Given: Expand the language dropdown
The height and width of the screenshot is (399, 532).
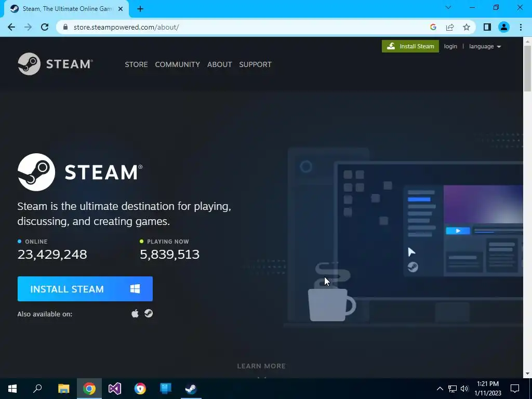Looking at the screenshot, I should (x=485, y=46).
